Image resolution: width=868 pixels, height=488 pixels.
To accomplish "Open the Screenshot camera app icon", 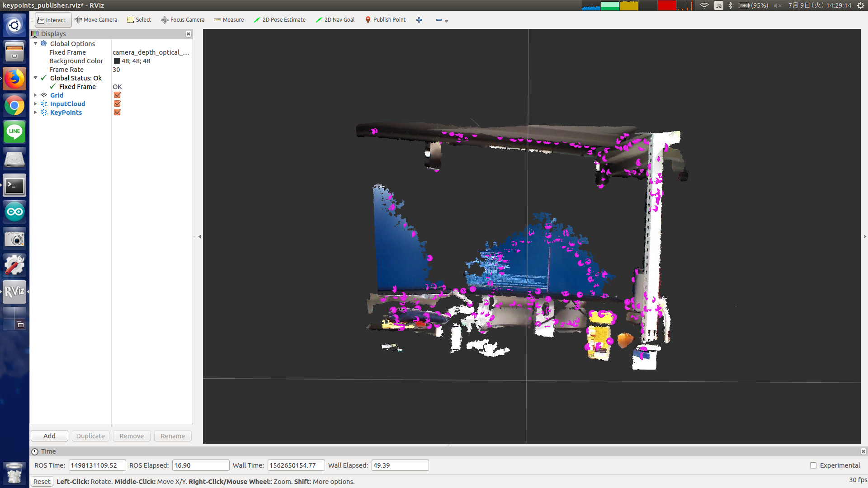I will tap(14, 239).
